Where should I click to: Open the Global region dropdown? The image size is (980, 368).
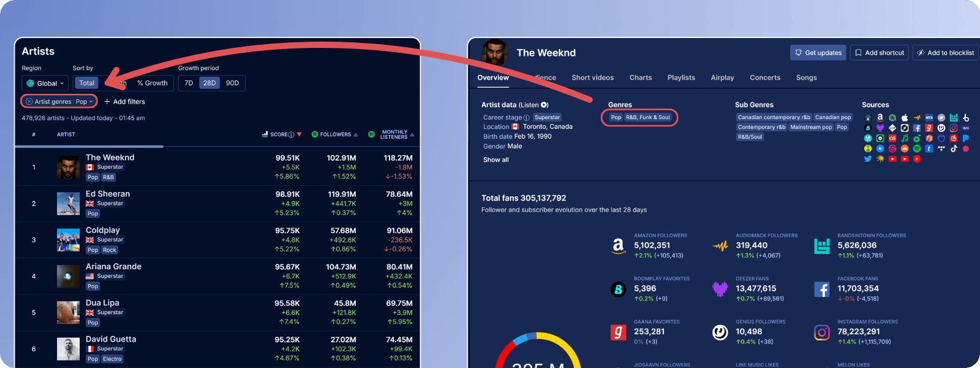tap(46, 83)
